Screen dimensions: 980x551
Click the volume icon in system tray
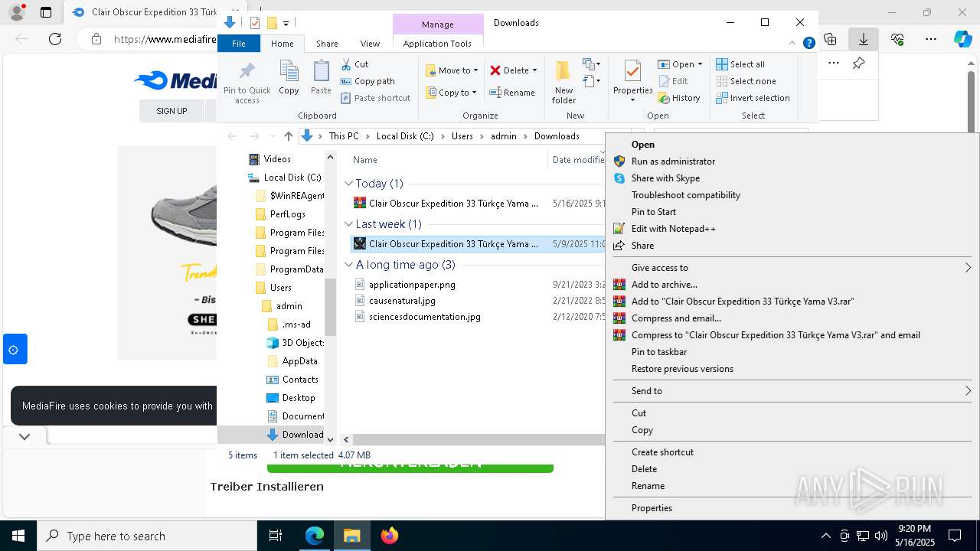(881, 536)
